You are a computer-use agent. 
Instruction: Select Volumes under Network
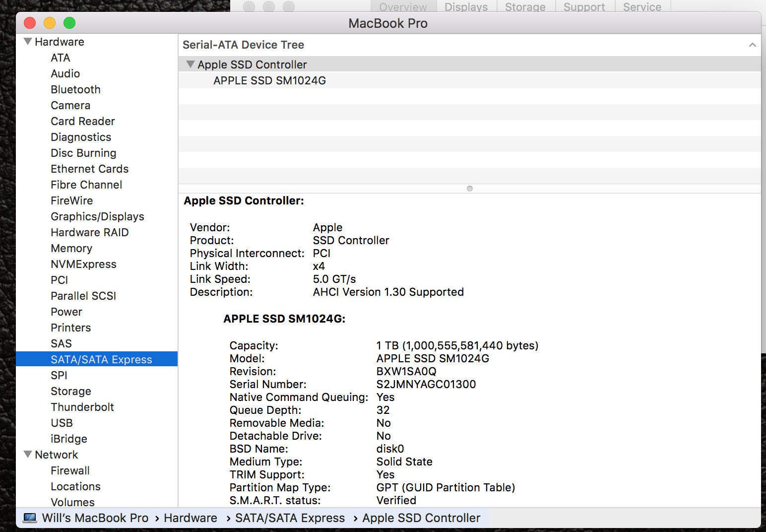[x=73, y=502]
